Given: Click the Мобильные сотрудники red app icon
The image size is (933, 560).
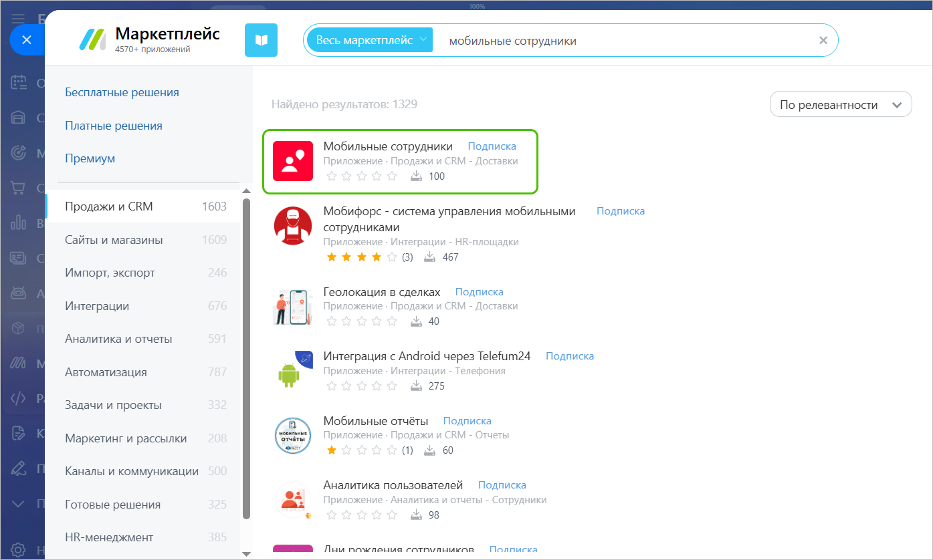Looking at the screenshot, I should click(x=292, y=161).
